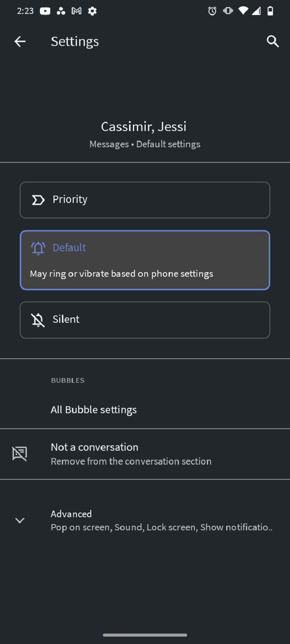290x644 pixels.
Task: Tap the gesture handle at screen bottom
Action: pos(145,635)
